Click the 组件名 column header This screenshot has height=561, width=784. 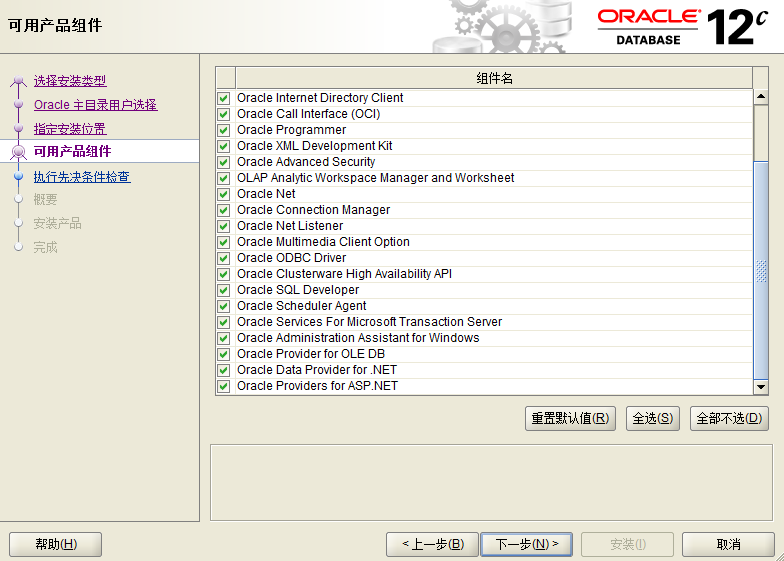tap(494, 78)
